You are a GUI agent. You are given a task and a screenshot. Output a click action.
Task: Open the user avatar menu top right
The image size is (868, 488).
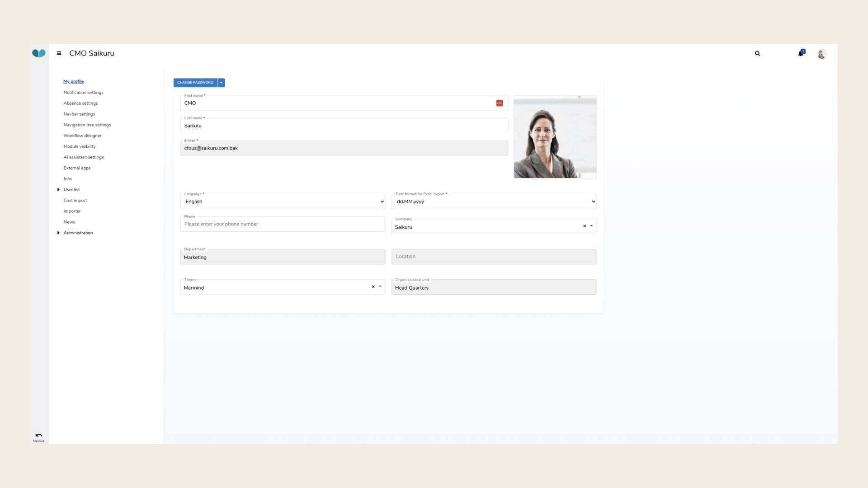click(821, 53)
